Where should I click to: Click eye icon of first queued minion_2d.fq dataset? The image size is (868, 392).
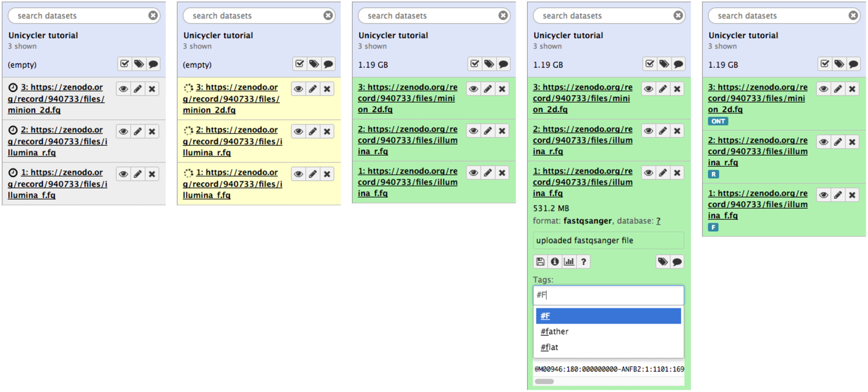[x=124, y=89]
